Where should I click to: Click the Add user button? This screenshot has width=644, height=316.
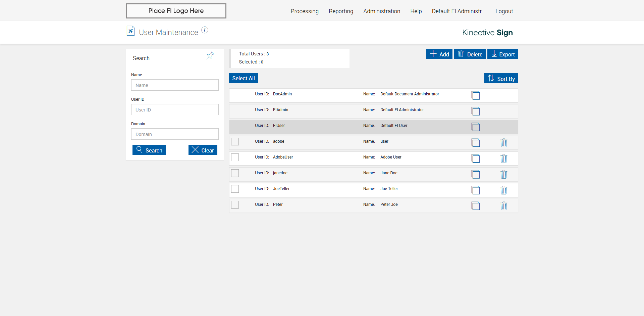439,54
